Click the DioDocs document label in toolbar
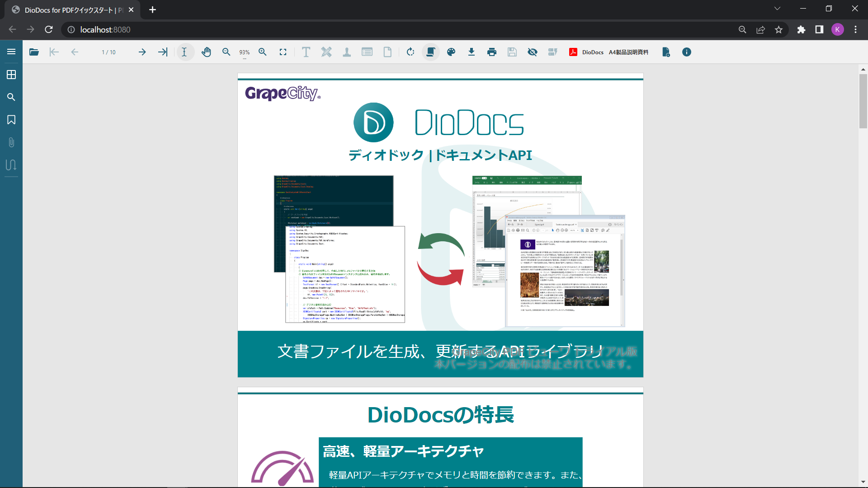This screenshot has width=868, height=488. [593, 52]
